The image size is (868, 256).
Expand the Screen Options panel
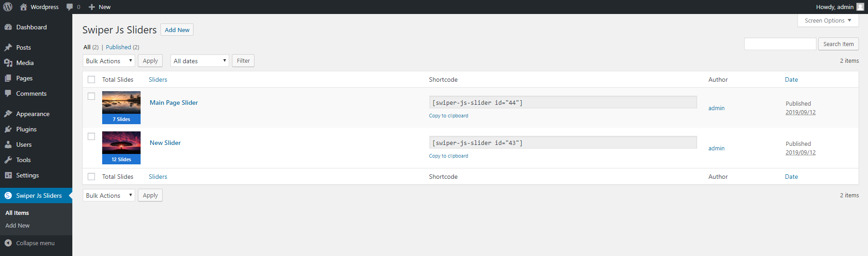pyautogui.click(x=828, y=20)
